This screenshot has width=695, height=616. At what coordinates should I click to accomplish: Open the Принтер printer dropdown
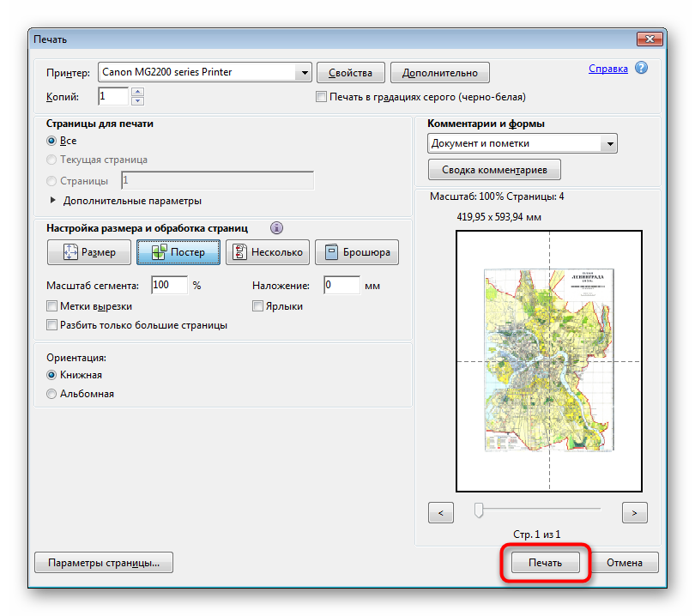click(x=304, y=73)
